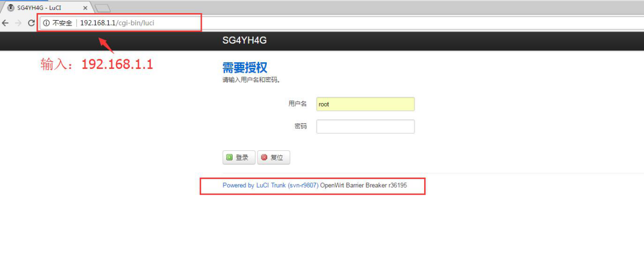Click the browser Forward arrow
Viewport: 644px width, 261px height.
point(18,23)
